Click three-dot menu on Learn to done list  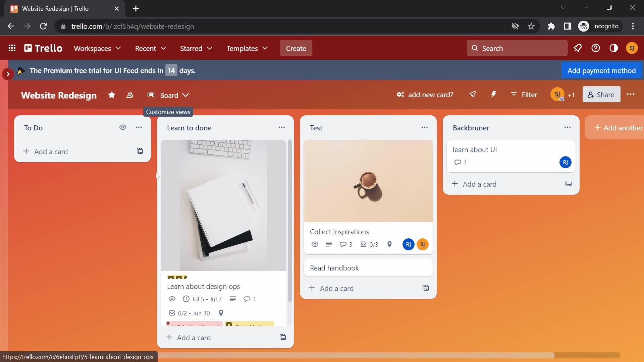tap(281, 127)
